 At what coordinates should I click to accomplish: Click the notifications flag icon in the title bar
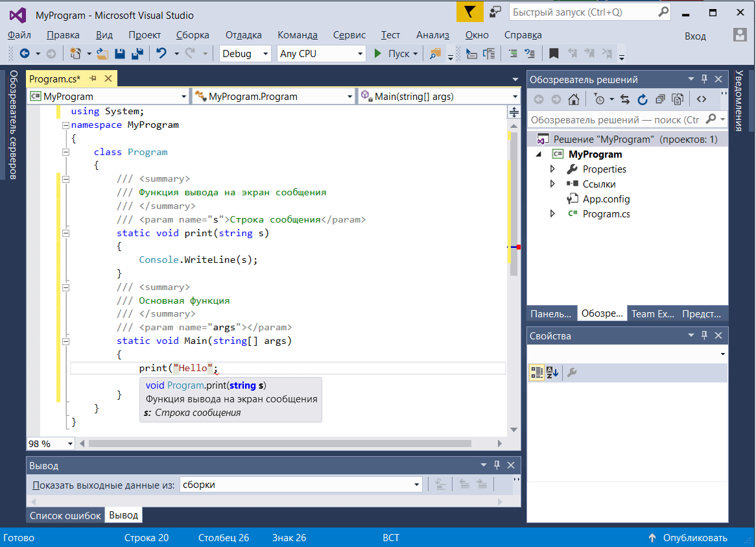click(469, 12)
